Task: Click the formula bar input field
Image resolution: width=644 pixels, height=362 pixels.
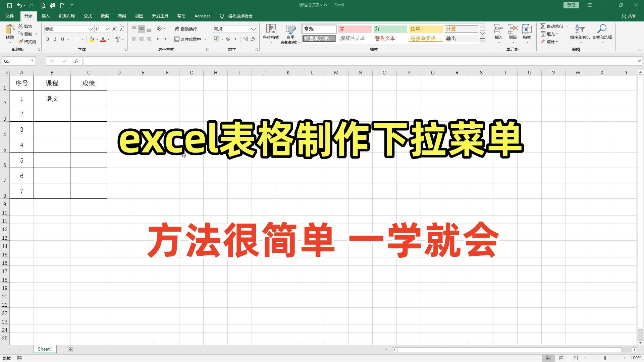Action: click(361, 61)
